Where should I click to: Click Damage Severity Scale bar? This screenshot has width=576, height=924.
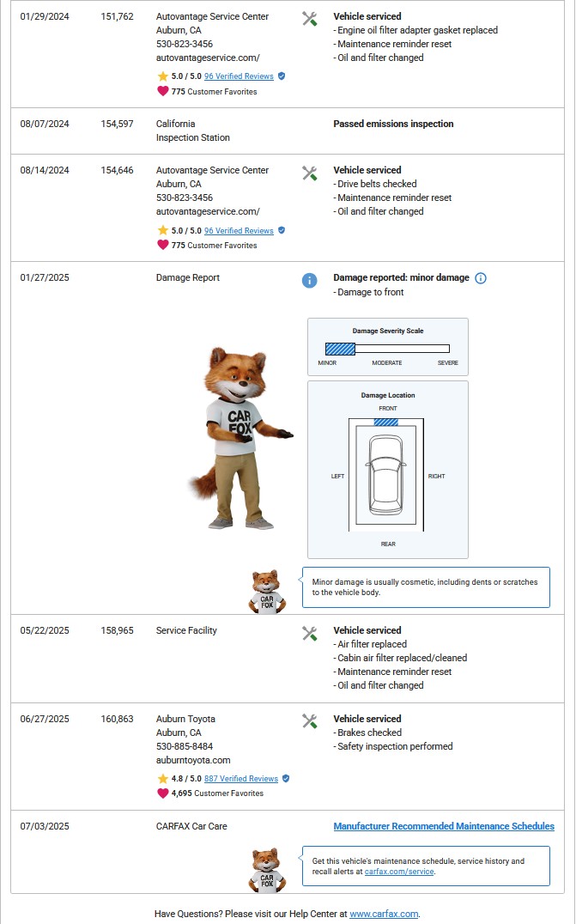click(387, 349)
